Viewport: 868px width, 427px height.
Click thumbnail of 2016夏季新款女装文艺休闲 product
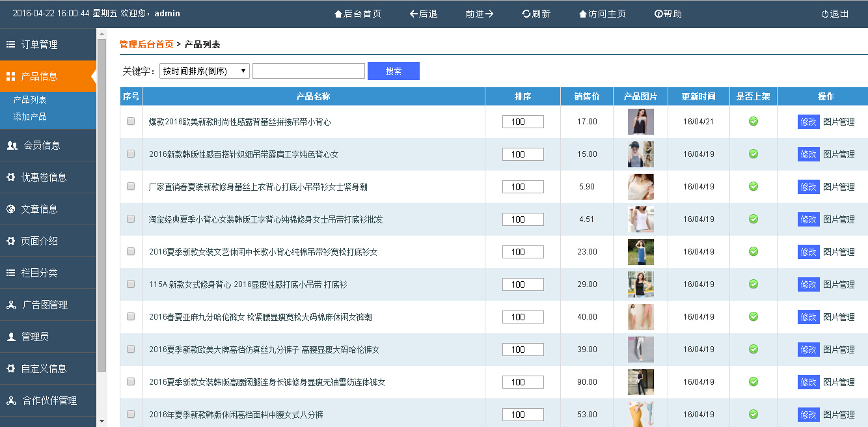pyautogui.click(x=641, y=252)
